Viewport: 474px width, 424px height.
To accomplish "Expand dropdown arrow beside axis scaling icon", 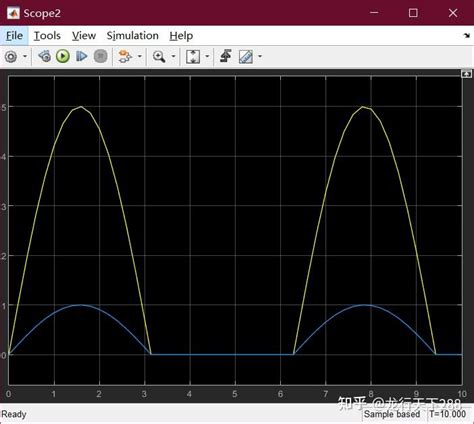I will [x=207, y=56].
